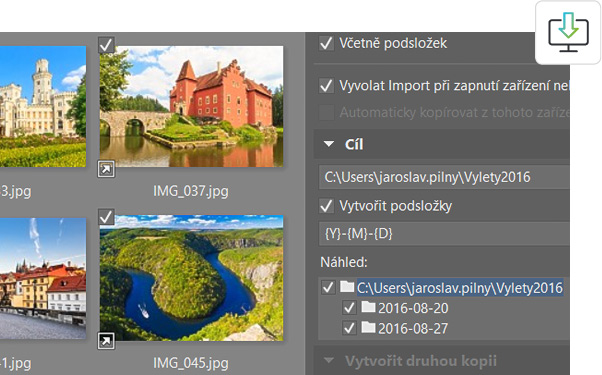
Task: Click folder icon beside 2016-08-27
Action: click(x=368, y=327)
